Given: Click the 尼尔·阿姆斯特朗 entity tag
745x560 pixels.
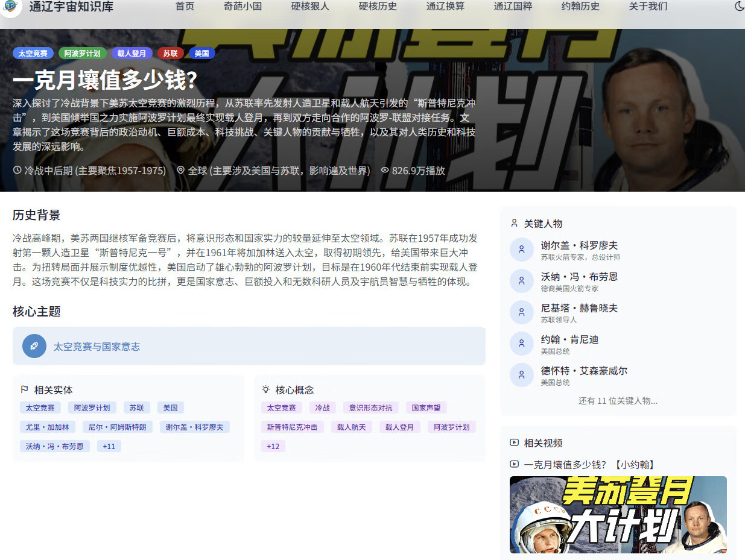Looking at the screenshot, I should (117, 427).
